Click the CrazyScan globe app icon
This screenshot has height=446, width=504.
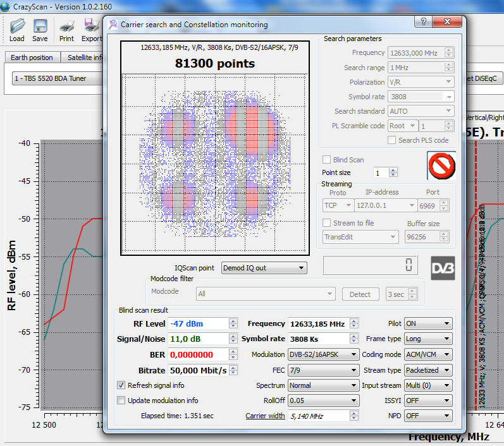[5, 7]
